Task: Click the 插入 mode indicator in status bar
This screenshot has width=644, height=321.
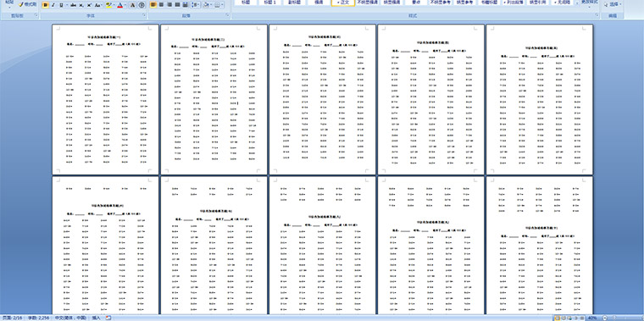Action: [x=96, y=318]
